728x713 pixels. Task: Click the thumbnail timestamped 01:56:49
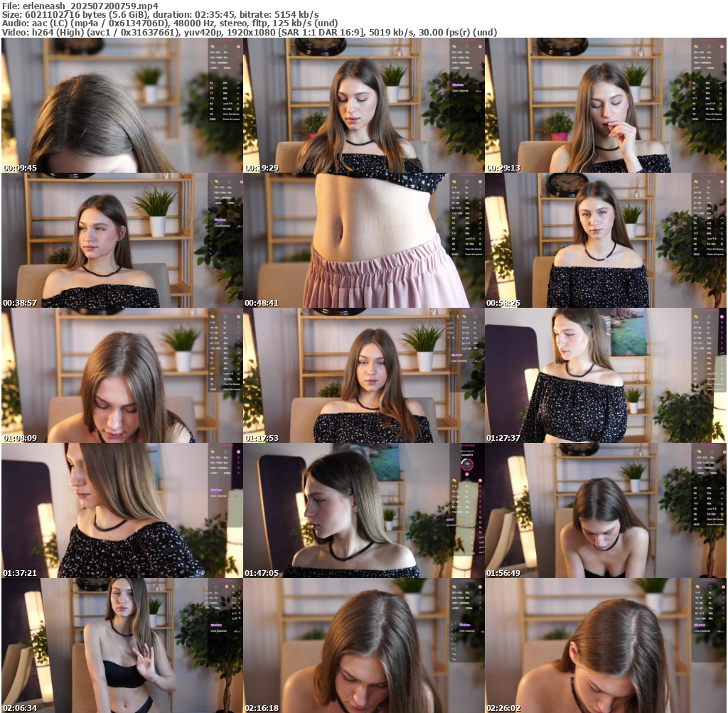606,510
